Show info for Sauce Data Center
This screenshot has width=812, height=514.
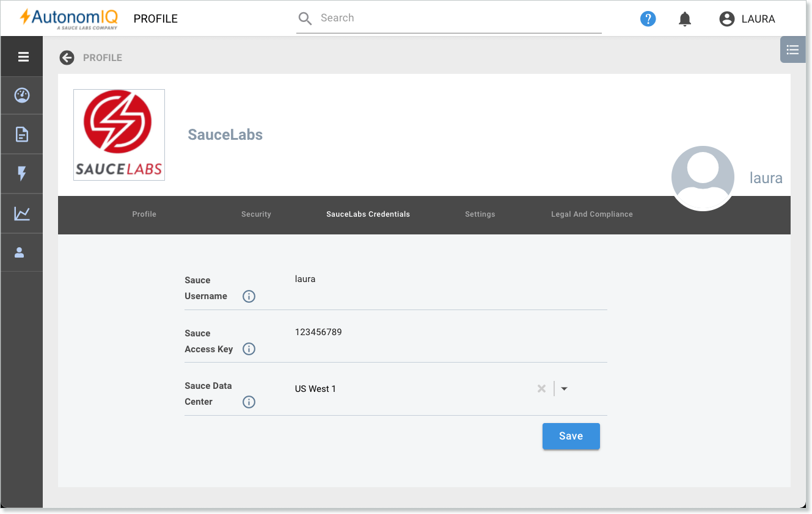[249, 402]
